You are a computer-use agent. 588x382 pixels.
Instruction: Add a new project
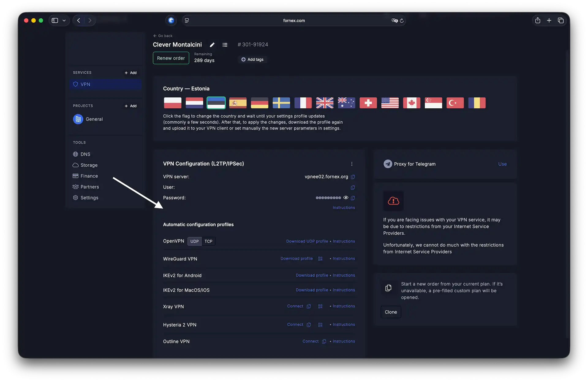(131, 106)
